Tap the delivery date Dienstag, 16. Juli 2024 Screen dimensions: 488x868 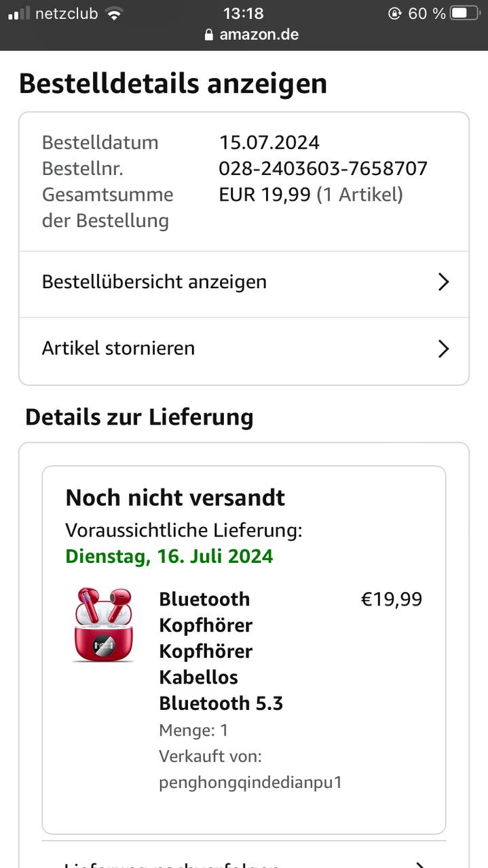tap(169, 556)
